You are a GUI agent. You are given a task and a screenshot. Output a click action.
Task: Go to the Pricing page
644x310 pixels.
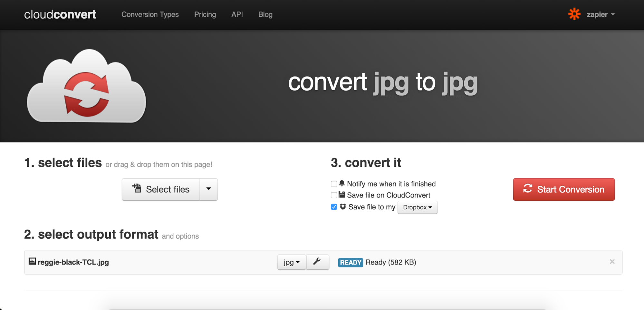[205, 15]
